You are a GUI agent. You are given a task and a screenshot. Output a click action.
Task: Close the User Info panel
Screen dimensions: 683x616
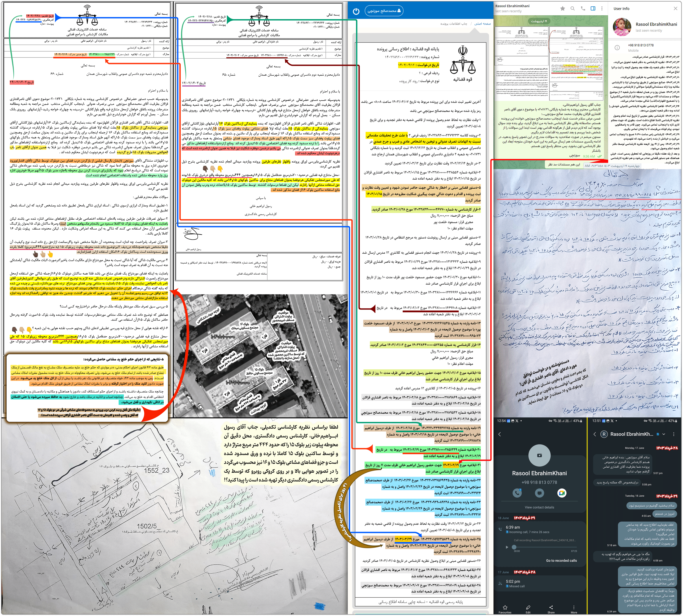[676, 8]
